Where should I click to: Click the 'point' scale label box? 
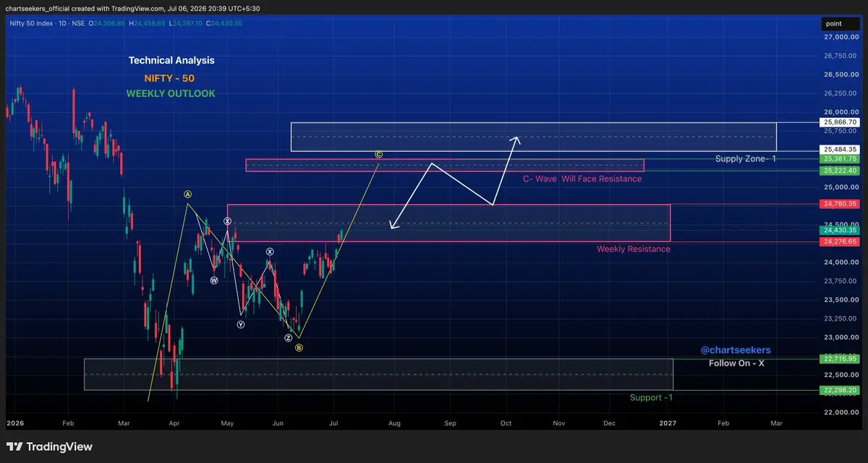tap(840, 24)
